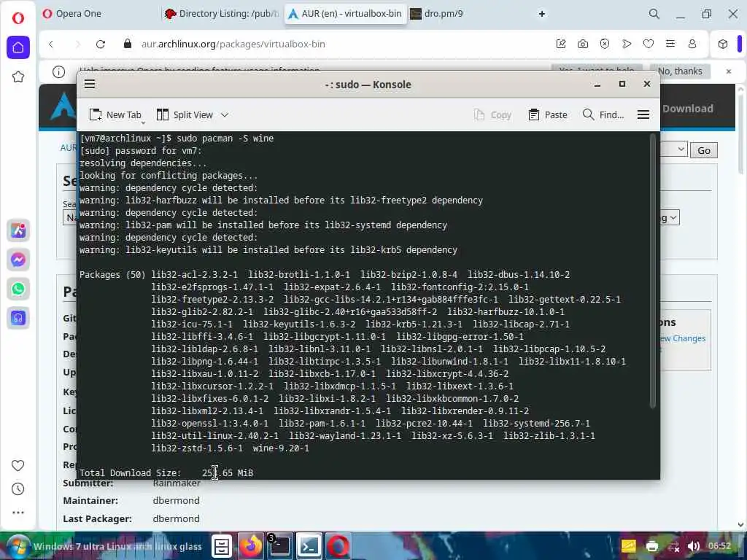The width and height of the screenshot is (747, 560).
Task: Open Download link in Arch navbar
Action: 687,109
